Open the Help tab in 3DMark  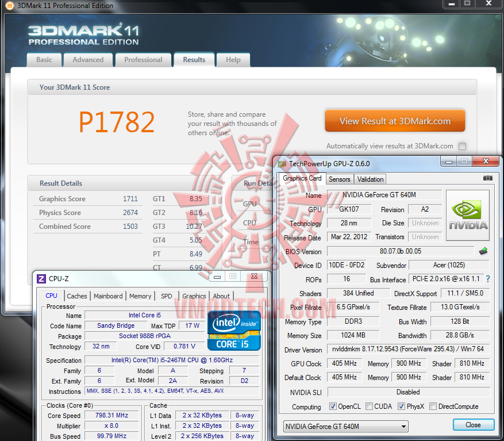click(233, 60)
